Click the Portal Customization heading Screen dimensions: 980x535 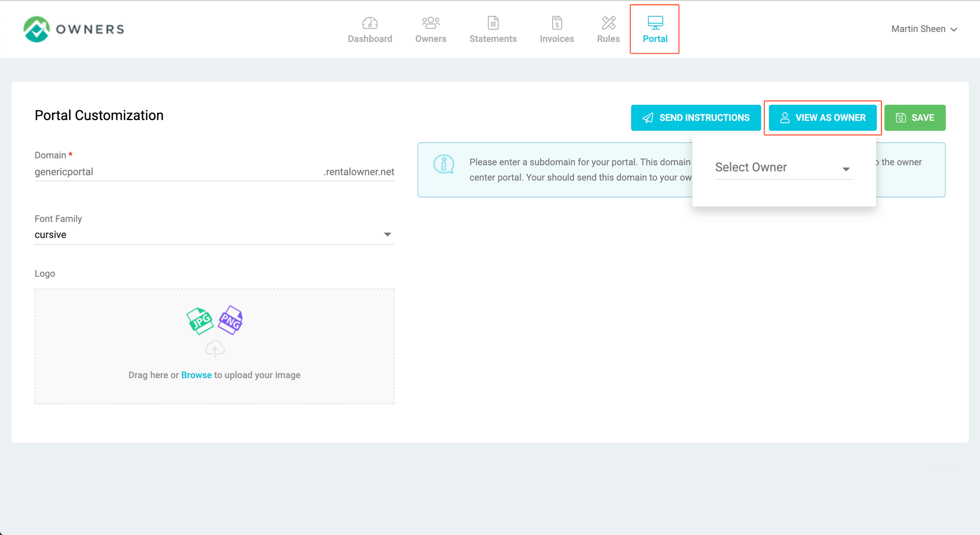99,115
